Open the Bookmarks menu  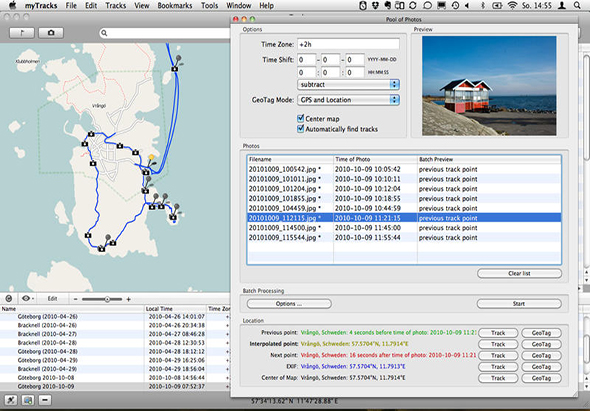click(x=175, y=6)
